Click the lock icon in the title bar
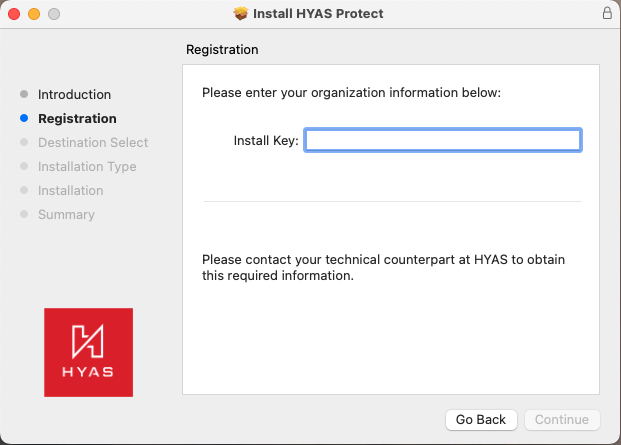The width and height of the screenshot is (621, 445). [607, 14]
